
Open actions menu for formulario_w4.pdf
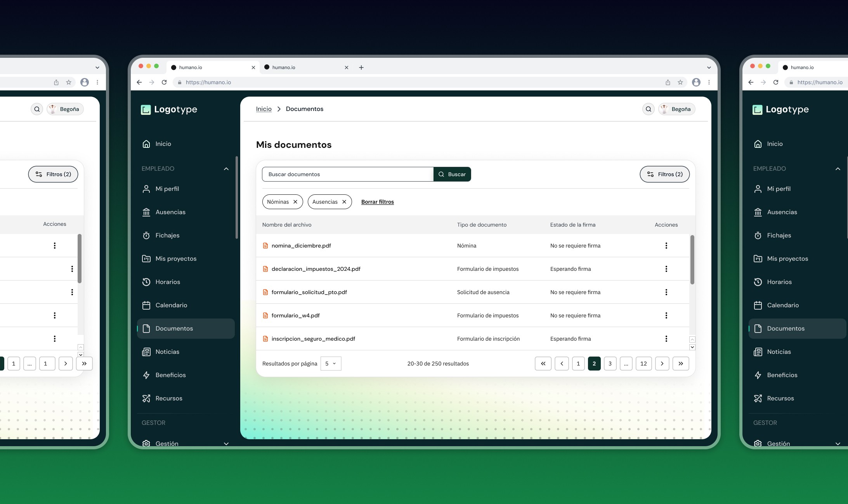(666, 315)
